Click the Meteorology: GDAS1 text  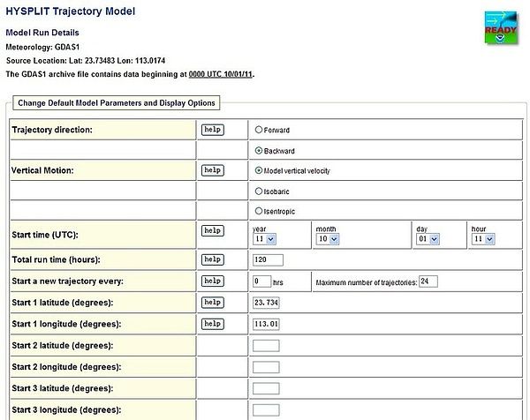coord(42,47)
